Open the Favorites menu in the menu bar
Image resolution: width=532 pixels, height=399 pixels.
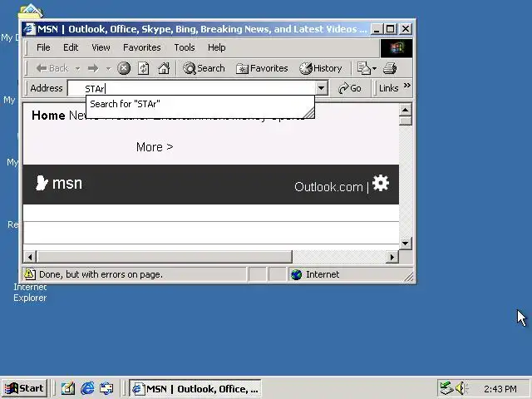[x=142, y=47]
